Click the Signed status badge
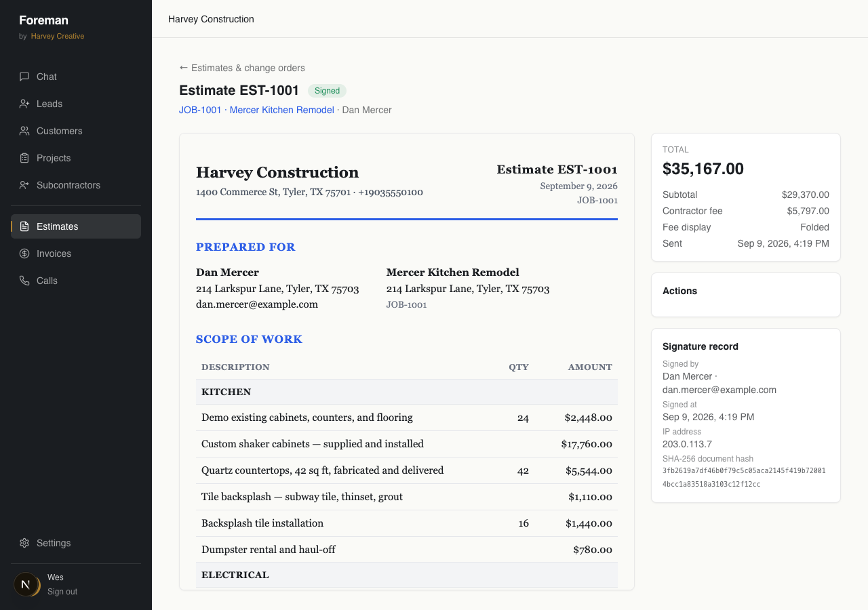 (x=327, y=91)
